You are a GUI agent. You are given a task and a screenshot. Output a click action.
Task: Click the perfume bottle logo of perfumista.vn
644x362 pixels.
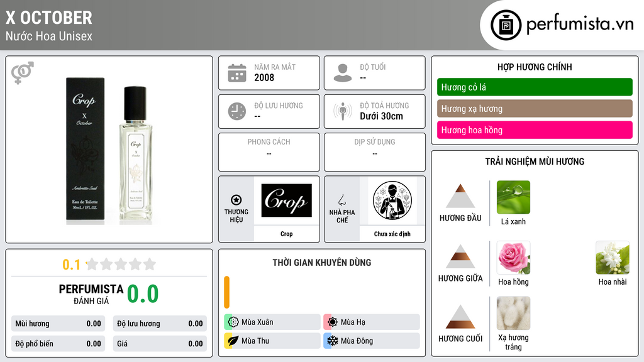[506, 25]
